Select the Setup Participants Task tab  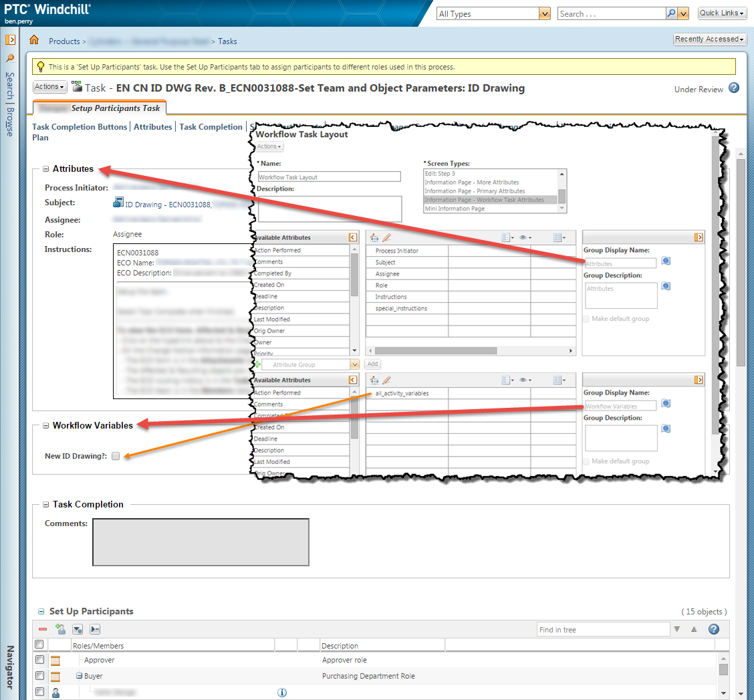pos(100,108)
